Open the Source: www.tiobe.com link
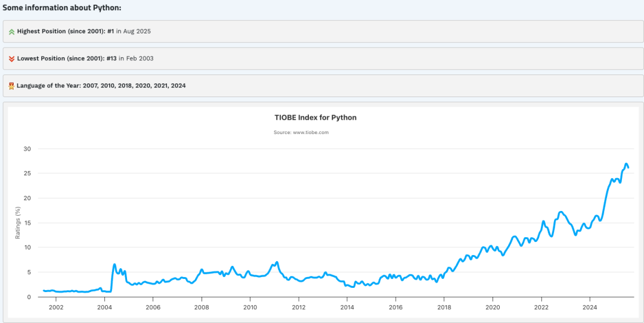Image resolution: width=644 pixels, height=323 pixels. click(301, 132)
